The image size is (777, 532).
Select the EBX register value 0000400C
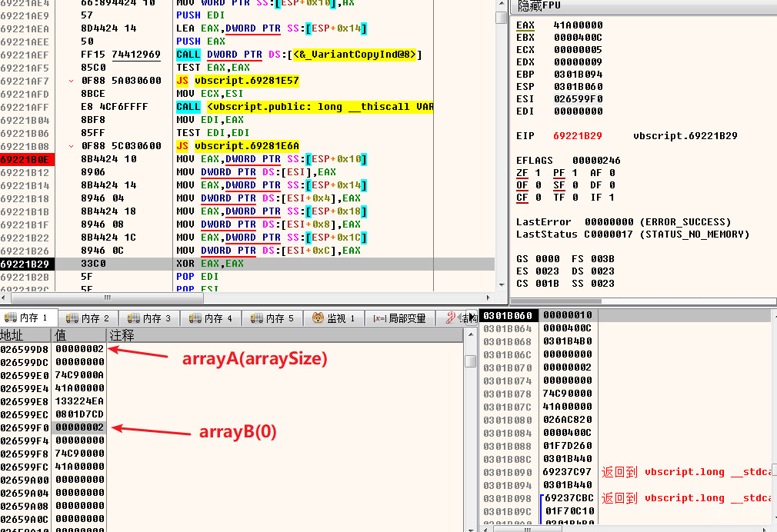[579, 38]
